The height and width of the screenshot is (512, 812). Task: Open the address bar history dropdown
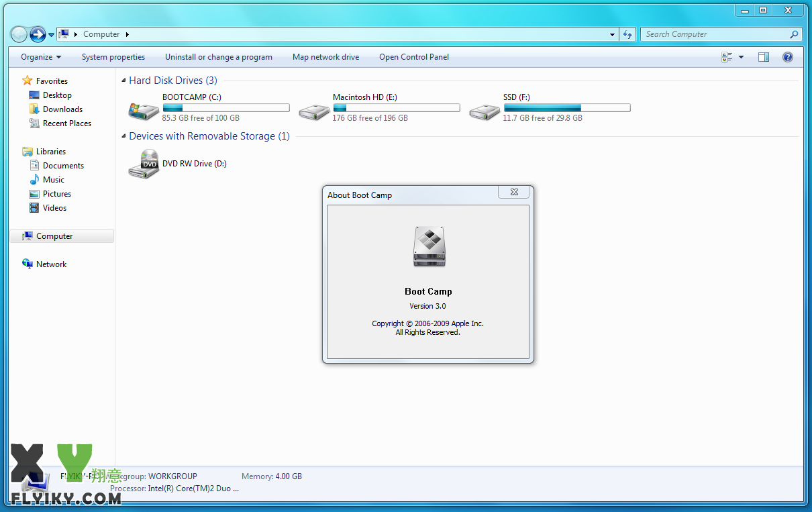pos(612,34)
